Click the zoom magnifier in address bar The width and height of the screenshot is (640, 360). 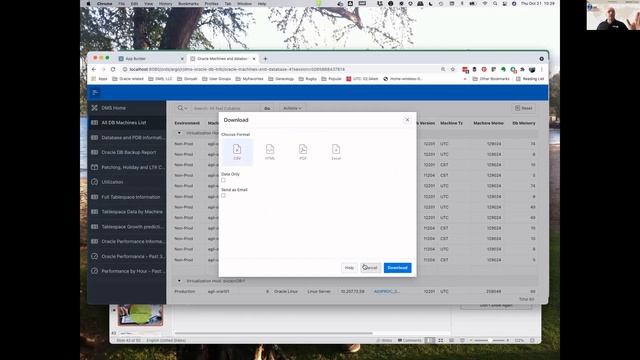(443, 69)
